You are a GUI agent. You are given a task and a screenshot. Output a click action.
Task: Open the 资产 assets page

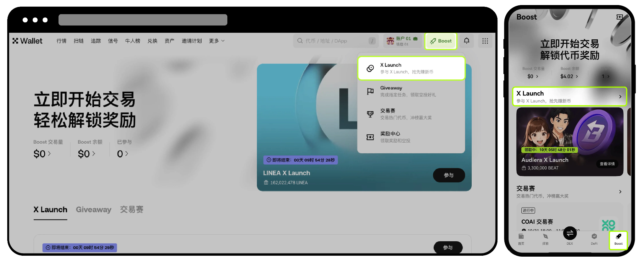tap(169, 41)
